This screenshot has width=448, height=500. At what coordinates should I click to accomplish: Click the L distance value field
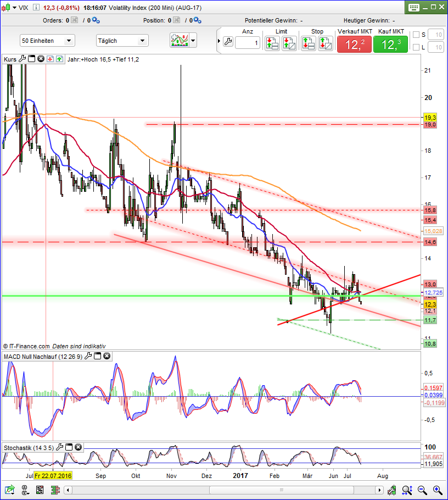coord(435,47)
